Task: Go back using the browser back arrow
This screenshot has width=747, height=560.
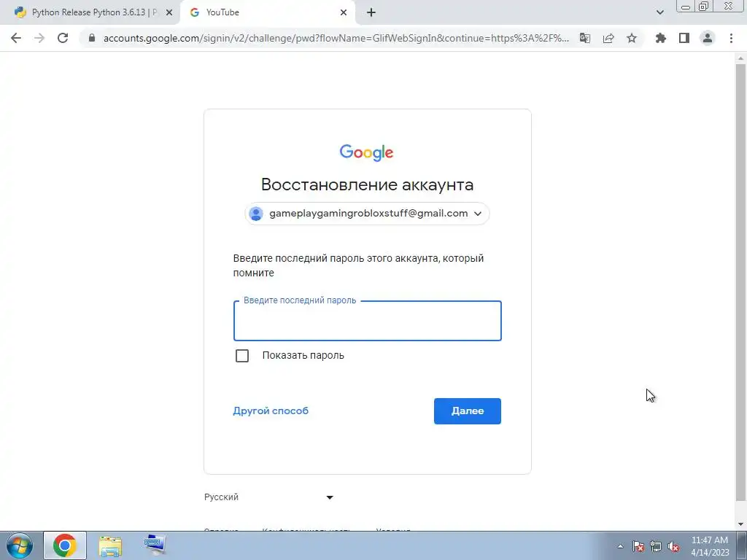Action: (16, 38)
